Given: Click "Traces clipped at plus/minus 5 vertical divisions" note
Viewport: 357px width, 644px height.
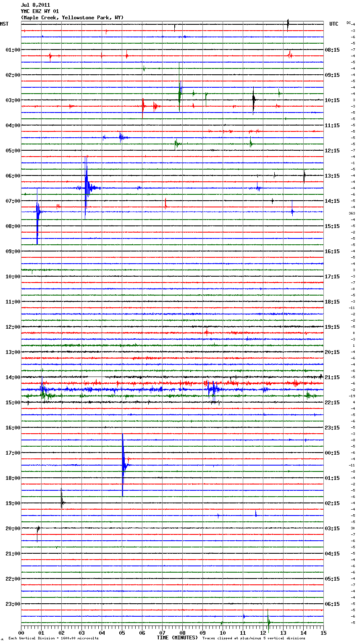Looking at the screenshot, I should coord(254,639).
